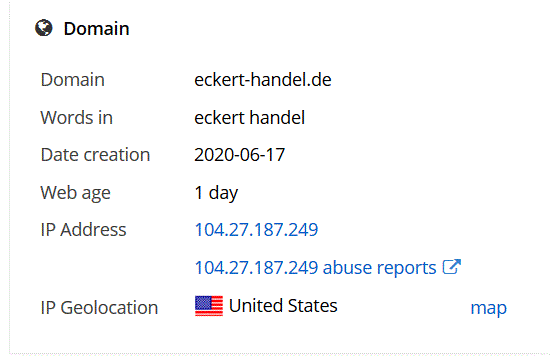Click the Date creation row label
551x360 pixels.
tap(95, 155)
